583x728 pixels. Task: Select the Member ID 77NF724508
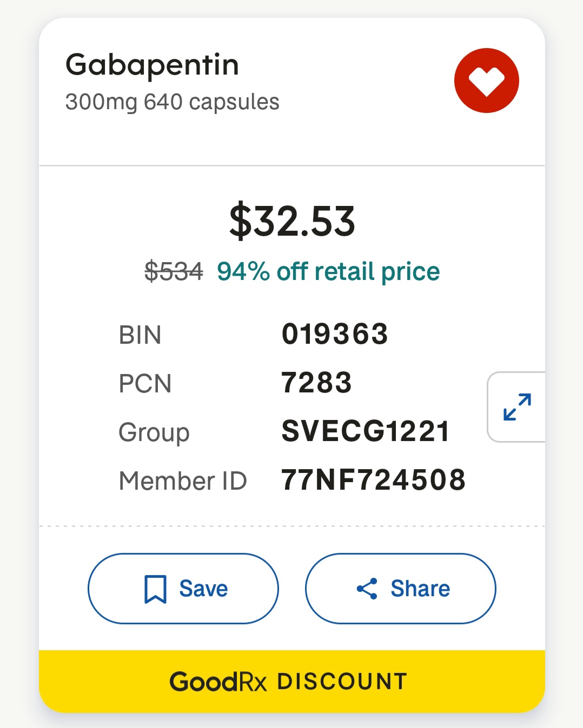373,480
